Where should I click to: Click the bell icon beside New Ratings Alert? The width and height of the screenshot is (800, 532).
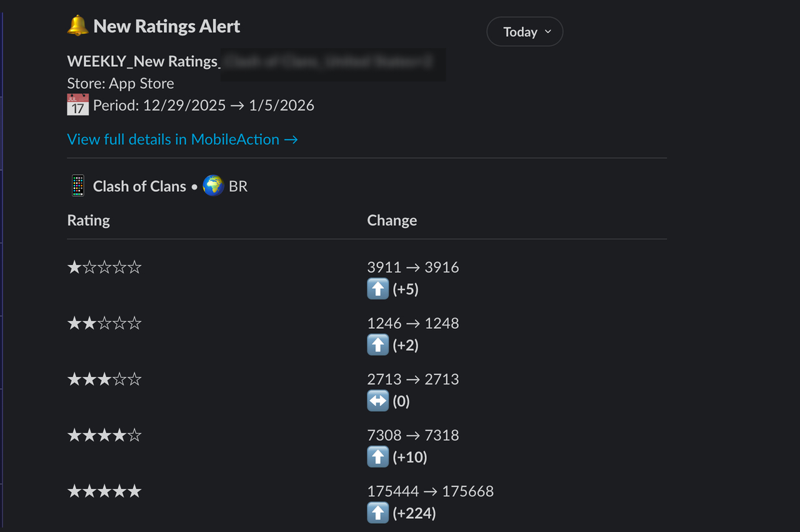[77, 26]
